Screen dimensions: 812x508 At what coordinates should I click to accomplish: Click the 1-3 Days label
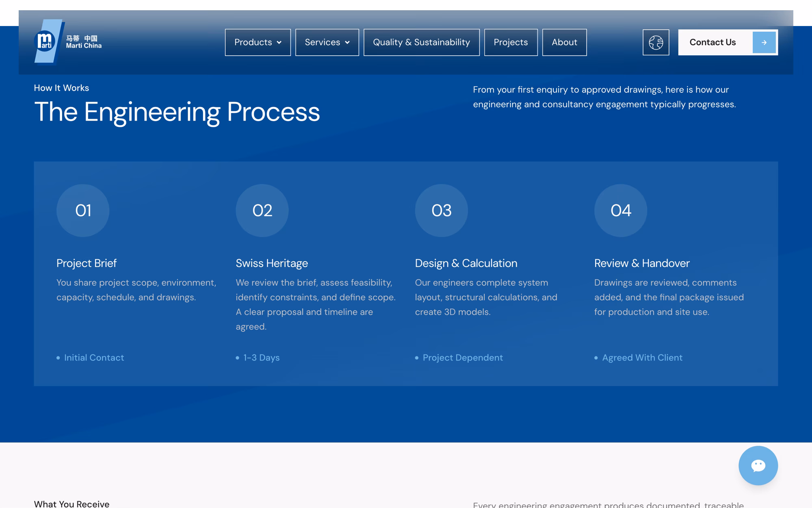click(x=261, y=358)
